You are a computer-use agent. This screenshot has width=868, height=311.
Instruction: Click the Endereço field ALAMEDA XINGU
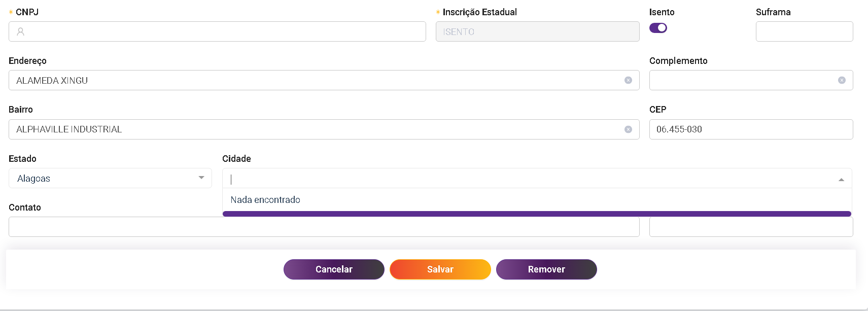coord(315,80)
